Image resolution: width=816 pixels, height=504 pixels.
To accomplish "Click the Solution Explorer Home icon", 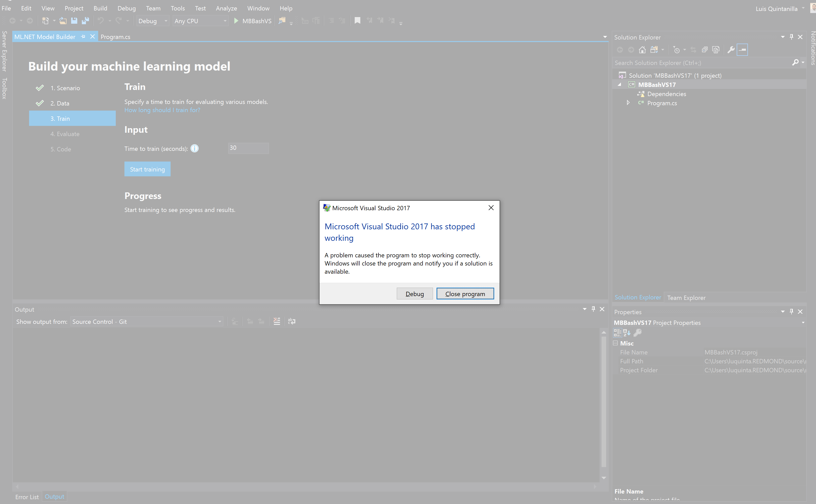I will 642,50.
